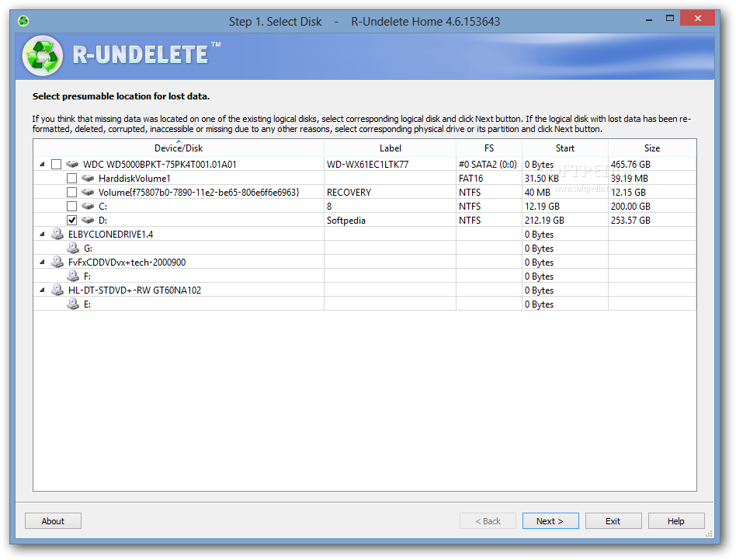Image resolution: width=736 pixels, height=560 pixels.
Task: Click the disc icon next to G:
Action: (73, 248)
